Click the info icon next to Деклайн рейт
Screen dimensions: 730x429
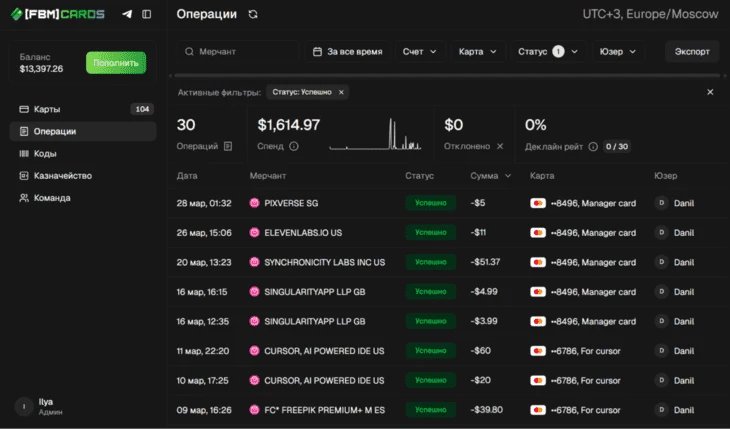593,146
